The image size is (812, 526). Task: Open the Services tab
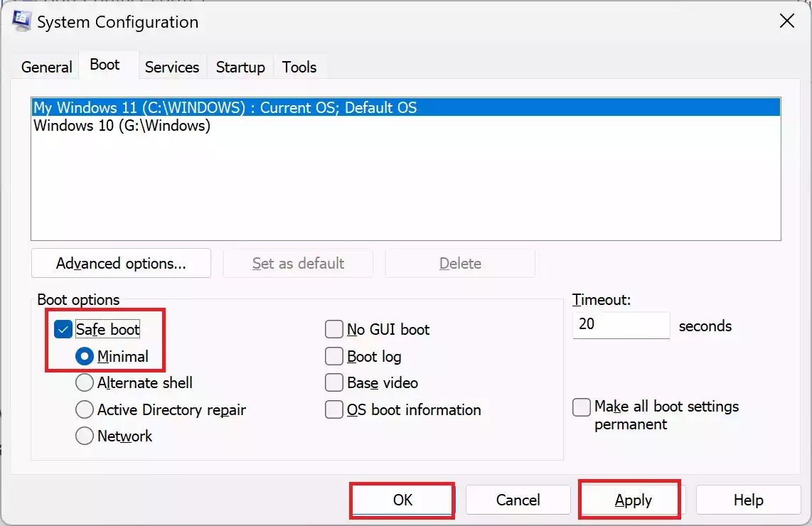coord(171,66)
